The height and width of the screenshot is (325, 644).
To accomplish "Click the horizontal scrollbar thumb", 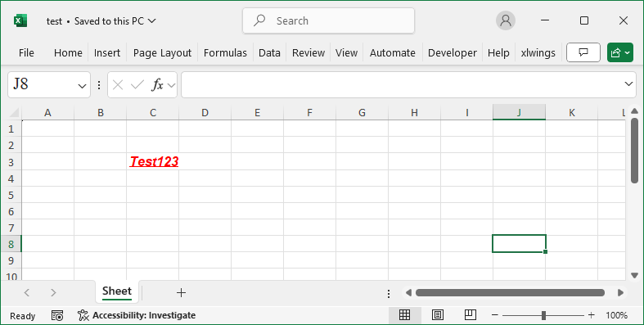I will (510, 293).
